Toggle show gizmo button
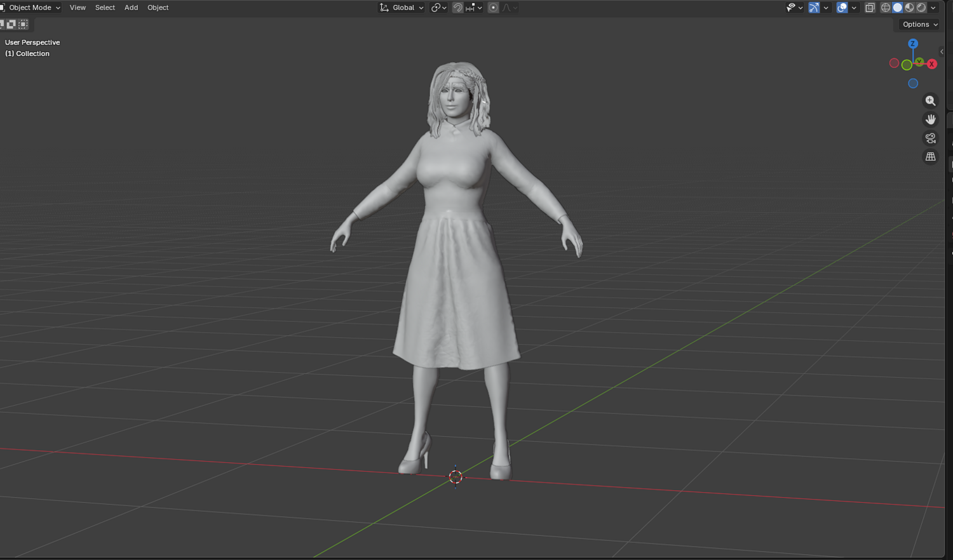The height and width of the screenshot is (560, 953). click(814, 8)
